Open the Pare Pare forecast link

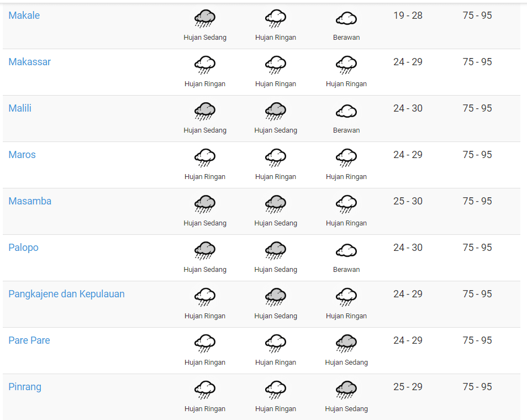point(29,340)
